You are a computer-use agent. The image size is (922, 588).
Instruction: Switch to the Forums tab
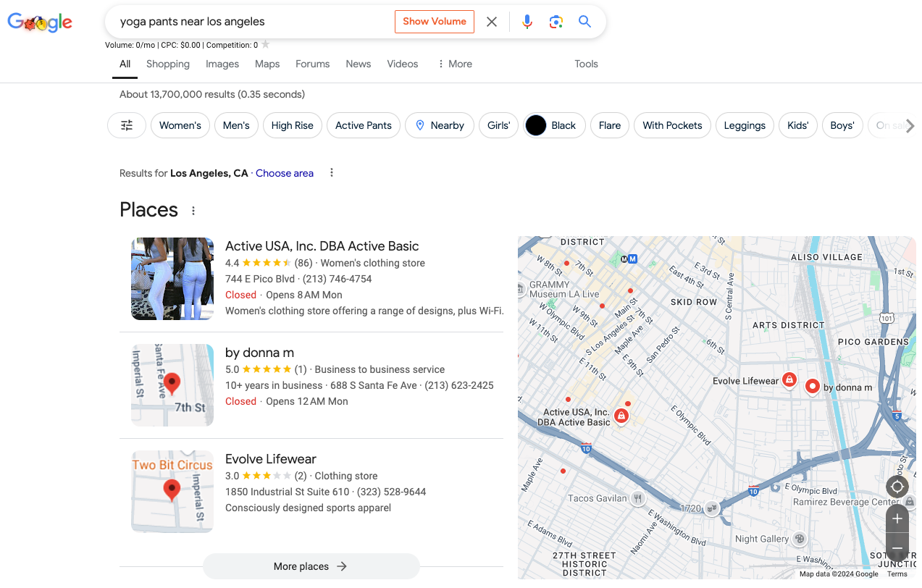tap(313, 64)
